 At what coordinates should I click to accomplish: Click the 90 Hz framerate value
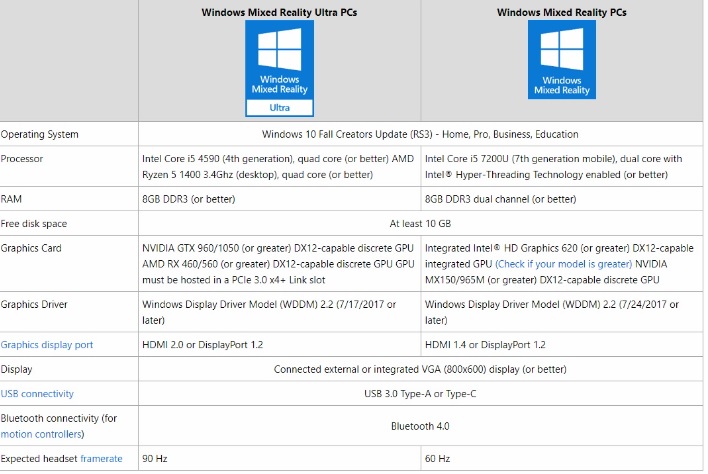click(157, 458)
